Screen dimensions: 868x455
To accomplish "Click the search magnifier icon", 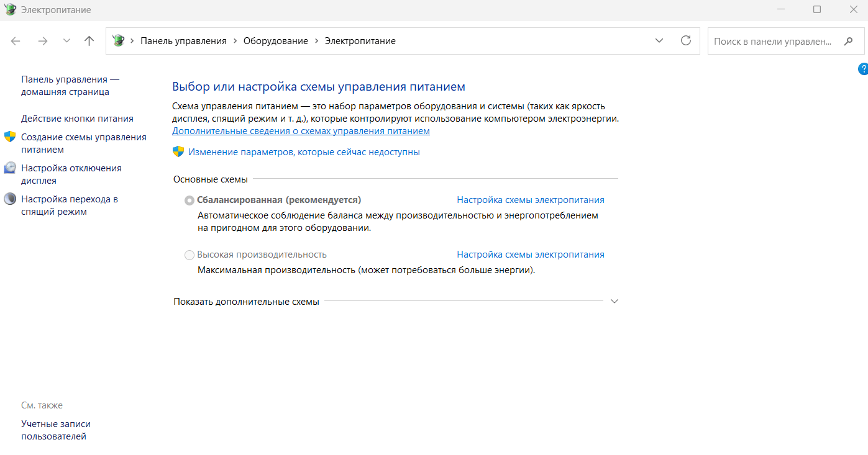I will [x=848, y=42].
